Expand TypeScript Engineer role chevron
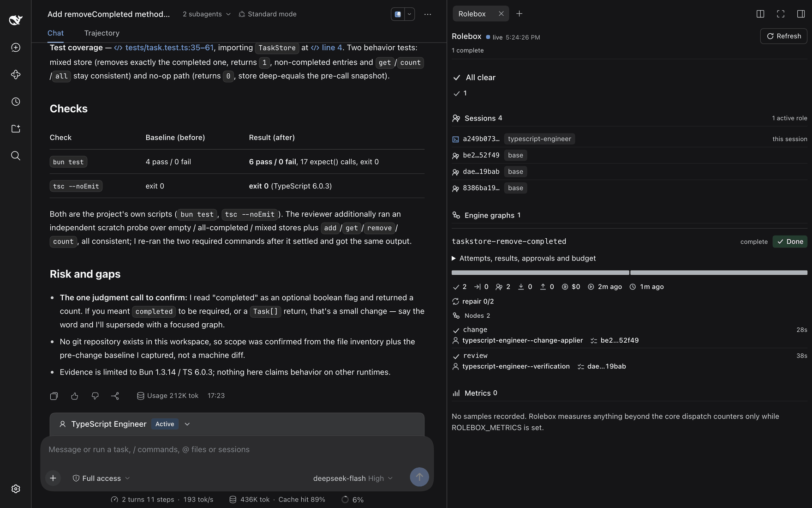Image resolution: width=812 pixels, height=508 pixels. 187,424
